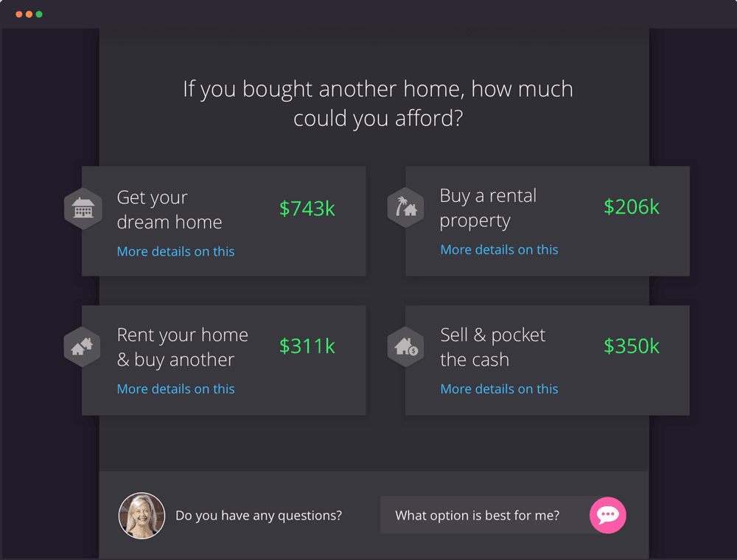
Task: Open More details under Buy a rental property
Action: point(499,250)
